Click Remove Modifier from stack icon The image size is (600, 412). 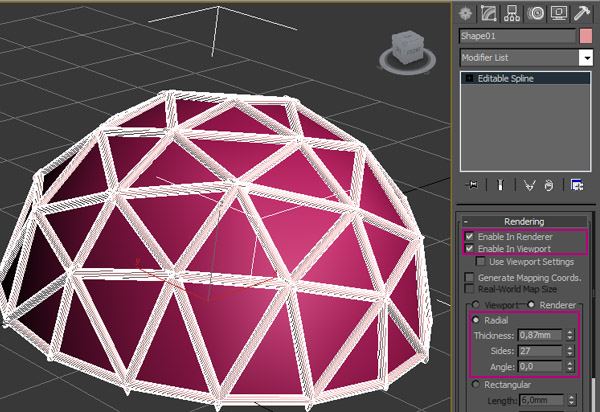(x=549, y=185)
